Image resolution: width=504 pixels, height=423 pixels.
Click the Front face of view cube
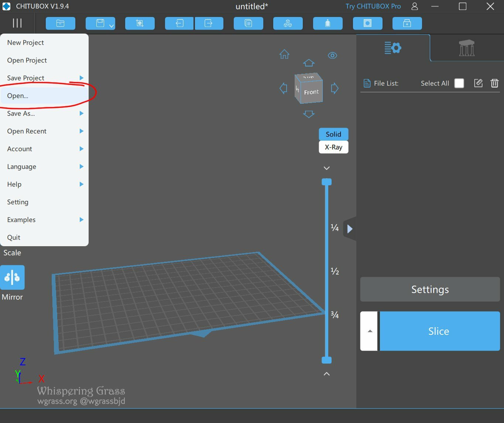tap(311, 92)
